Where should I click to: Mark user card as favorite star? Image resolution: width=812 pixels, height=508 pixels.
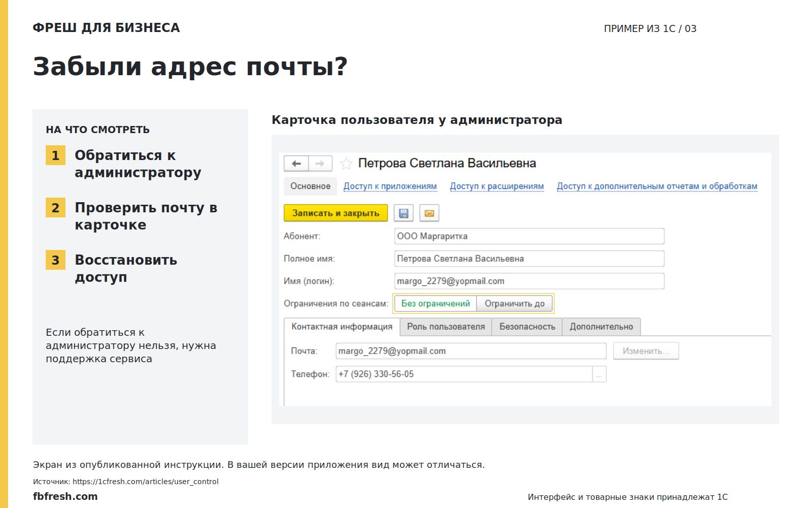pyautogui.click(x=346, y=164)
